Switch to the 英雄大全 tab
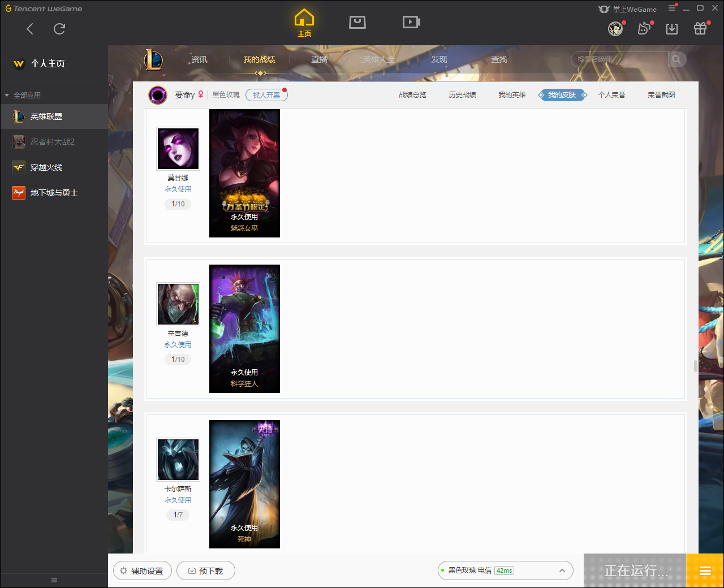The width and height of the screenshot is (724, 588). pyautogui.click(x=379, y=59)
